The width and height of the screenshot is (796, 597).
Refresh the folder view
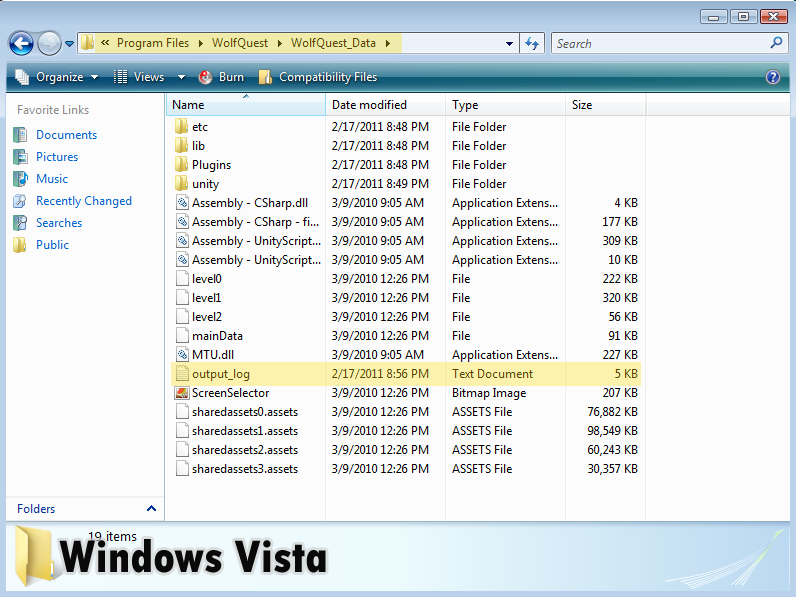pos(532,44)
